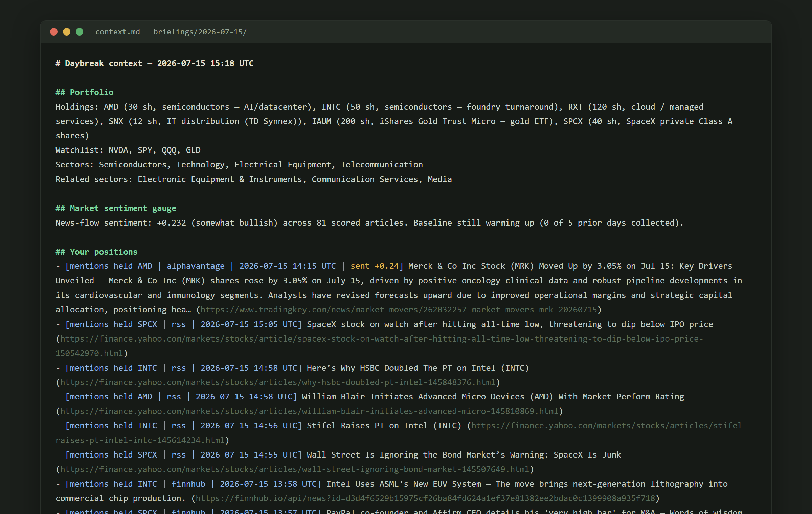This screenshot has width=812, height=514.
Task: Click the 'Intel Uses ASML's New EUV System' headline
Action: click(x=404, y=484)
